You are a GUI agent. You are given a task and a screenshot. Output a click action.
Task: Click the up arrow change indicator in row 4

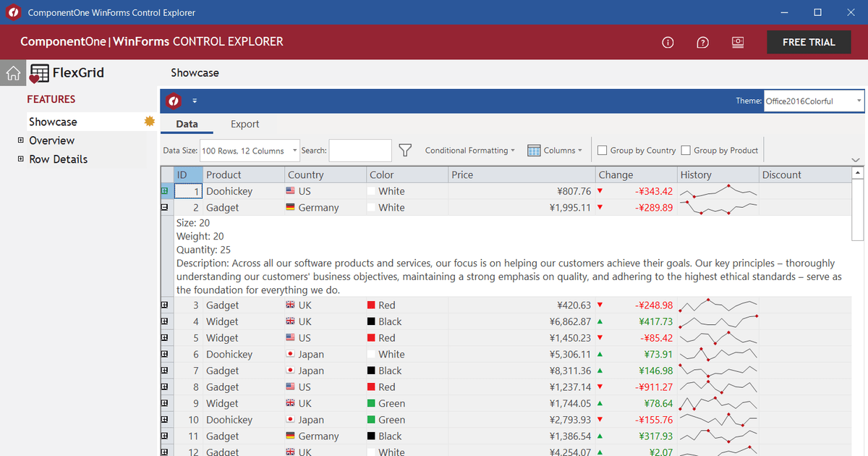(600, 321)
